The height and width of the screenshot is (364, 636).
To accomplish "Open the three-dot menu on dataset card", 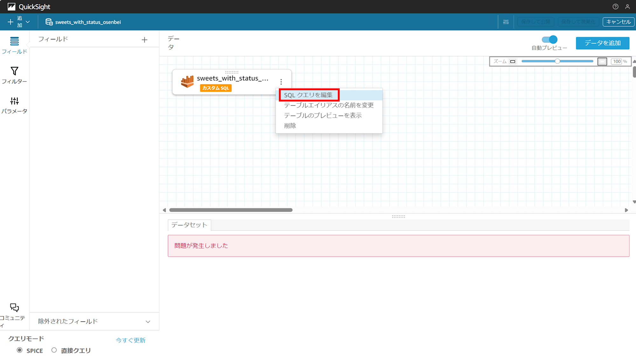I will pos(281,82).
